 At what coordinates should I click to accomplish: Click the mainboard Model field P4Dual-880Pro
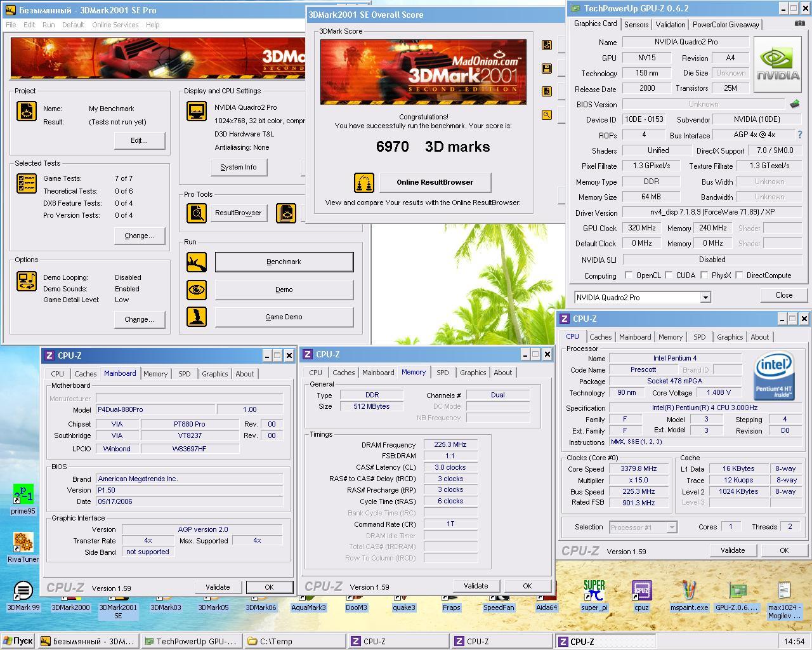pyautogui.click(x=155, y=409)
